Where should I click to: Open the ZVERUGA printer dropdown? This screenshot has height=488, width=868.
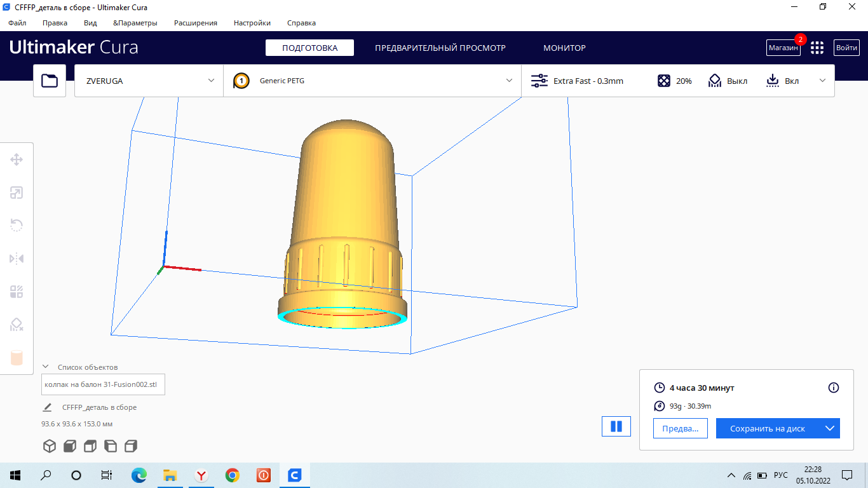click(x=149, y=81)
